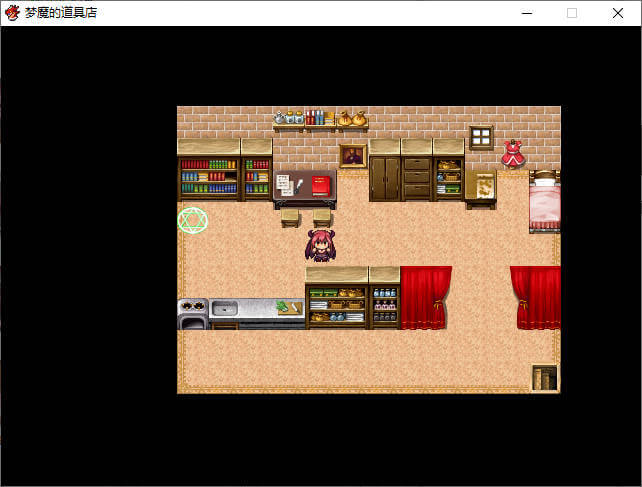
Task: Open the three-drawer wooden dresser
Action: pyautogui.click(x=417, y=178)
